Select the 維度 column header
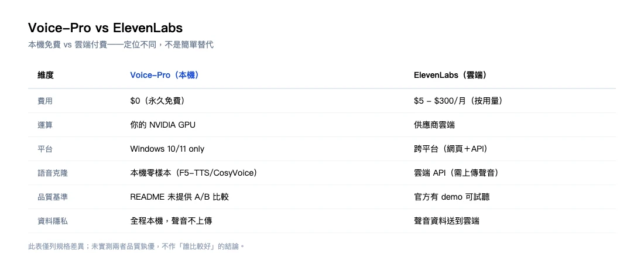The height and width of the screenshot is (277, 644). pos(46,75)
